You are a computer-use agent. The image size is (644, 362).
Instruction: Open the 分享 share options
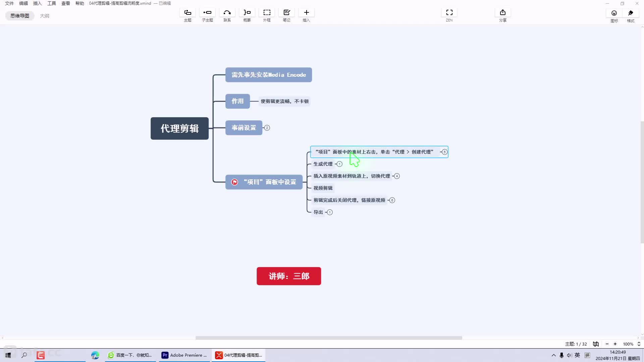point(502,13)
